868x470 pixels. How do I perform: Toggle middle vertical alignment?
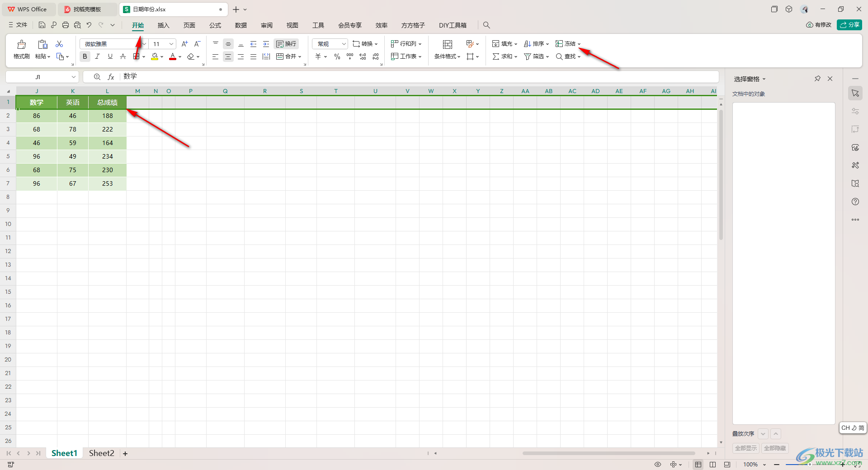pyautogui.click(x=228, y=44)
